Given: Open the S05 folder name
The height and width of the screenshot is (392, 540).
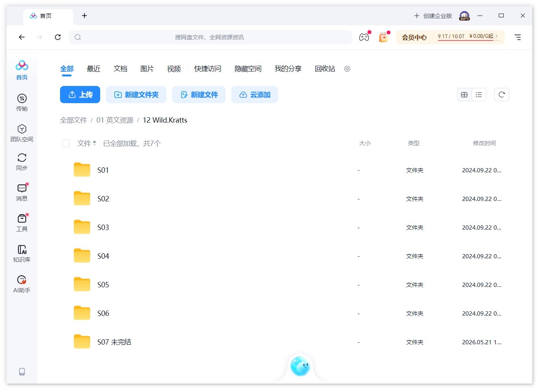Looking at the screenshot, I should [x=103, y=285].
